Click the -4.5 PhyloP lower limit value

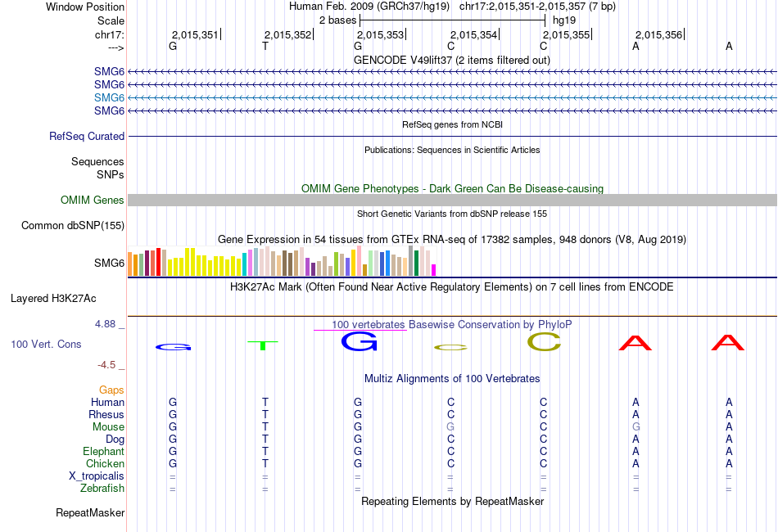106,365
